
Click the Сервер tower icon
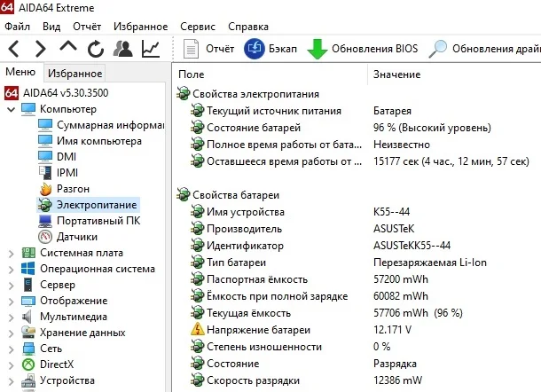coord(28,285)
